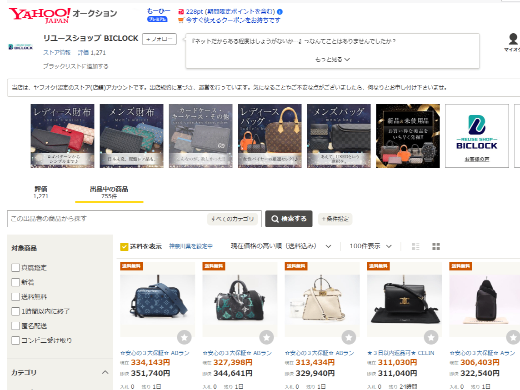520x390 pixels.
Task: Add the 313,434円 item to watchlist star
Action: coord(349,337)
